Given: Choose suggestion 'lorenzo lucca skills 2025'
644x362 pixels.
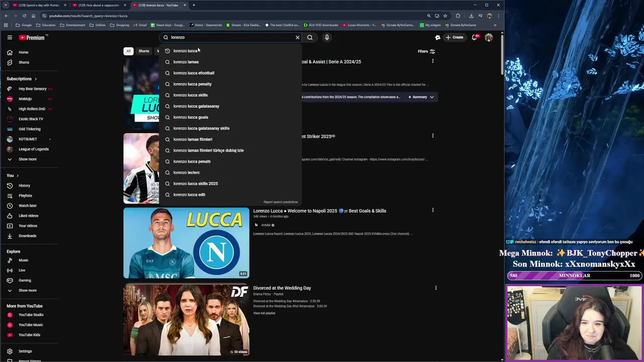Looking at the screenshot, I should coord(230,184).
